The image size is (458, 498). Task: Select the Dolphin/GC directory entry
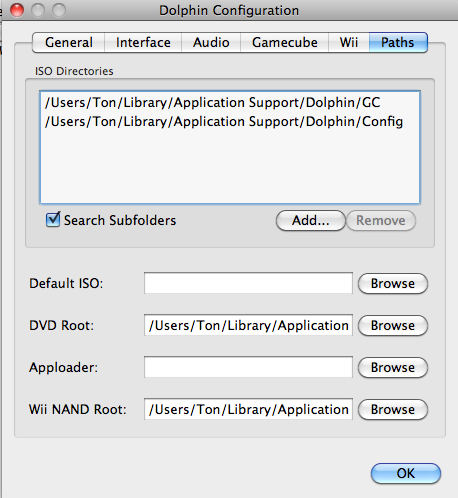(x=230, y=103)
